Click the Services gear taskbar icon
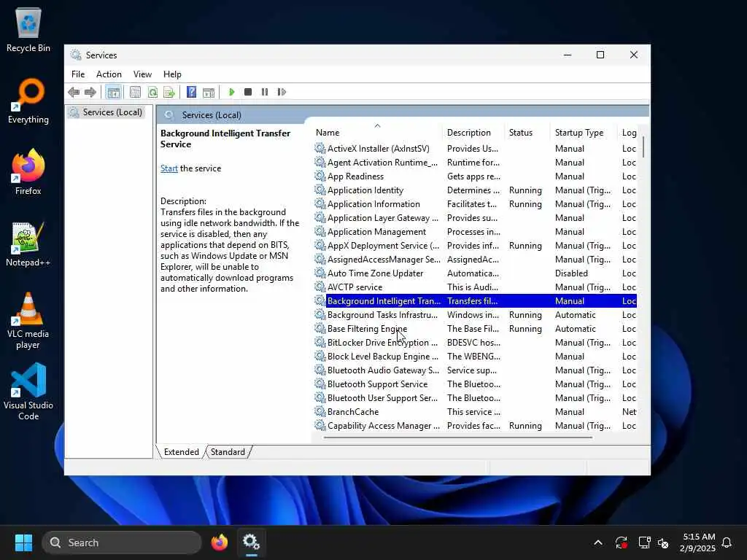This screenshot has height=560, width=747. coord(251,542)
